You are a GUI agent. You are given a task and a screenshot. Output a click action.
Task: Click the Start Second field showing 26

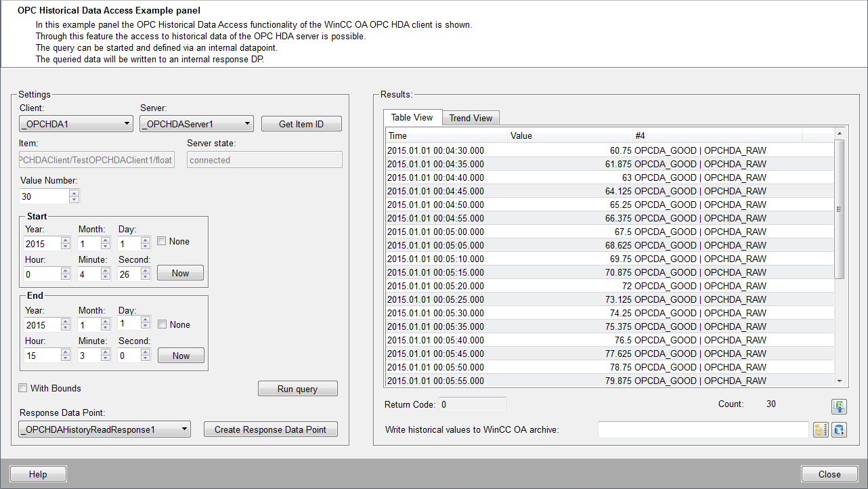[129, 274]
